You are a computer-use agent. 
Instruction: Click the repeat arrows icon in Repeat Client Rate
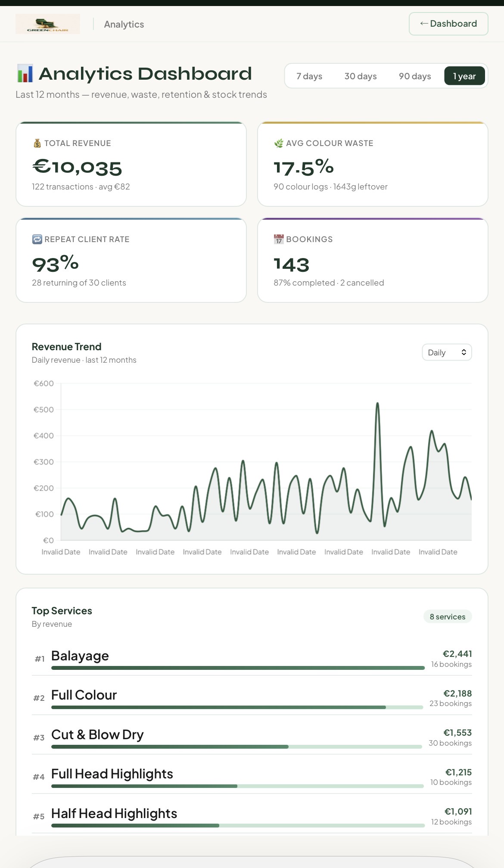[37, 240]
